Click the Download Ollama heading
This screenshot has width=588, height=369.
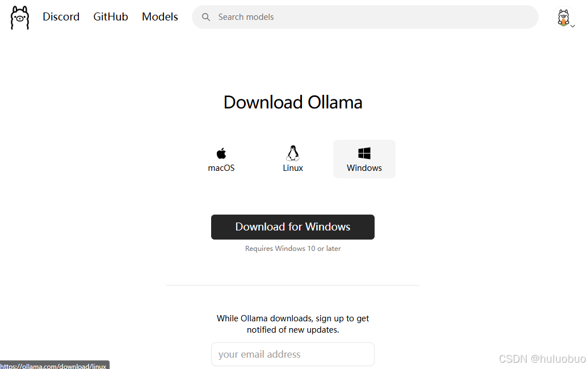point(293,102)
